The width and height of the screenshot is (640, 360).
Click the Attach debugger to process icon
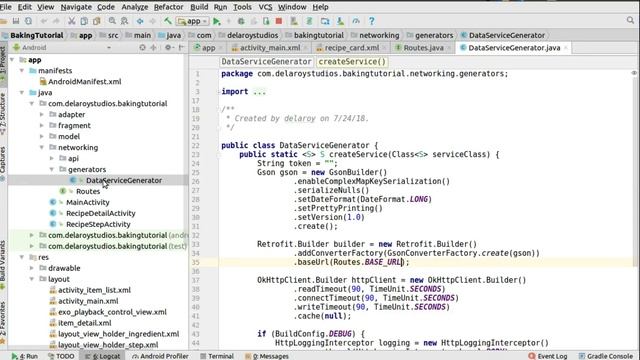pyautogui.click(x=266, y=21)
